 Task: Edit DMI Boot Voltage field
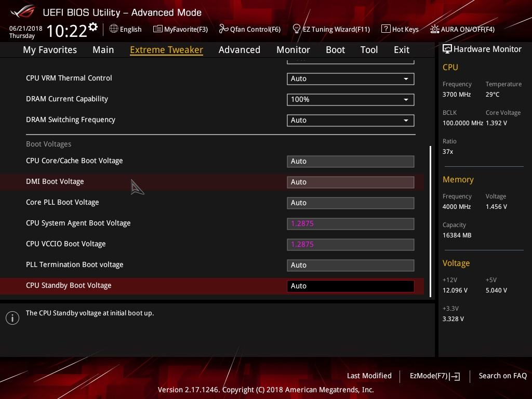351,182
